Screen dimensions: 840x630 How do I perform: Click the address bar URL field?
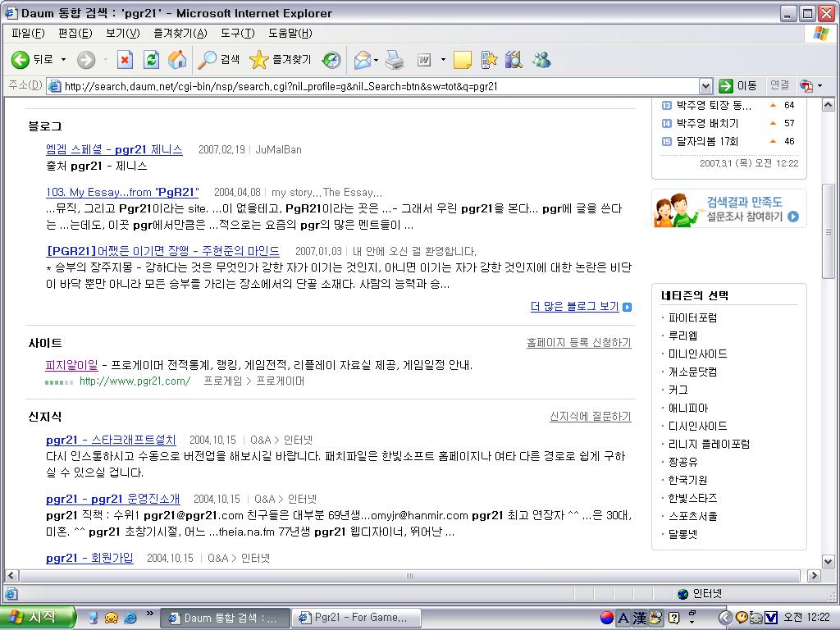(381, 86)
